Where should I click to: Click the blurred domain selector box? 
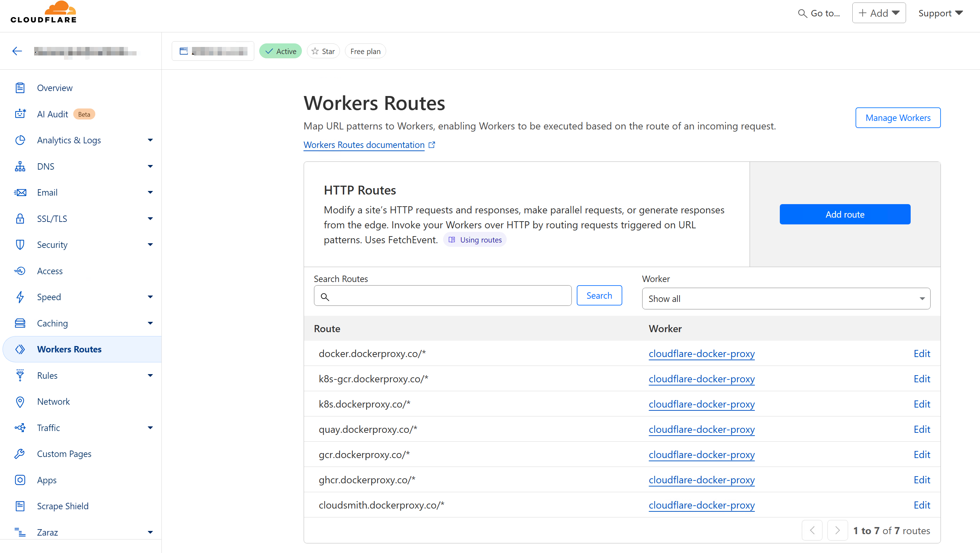pyautogui.click(x=213, y=51)
